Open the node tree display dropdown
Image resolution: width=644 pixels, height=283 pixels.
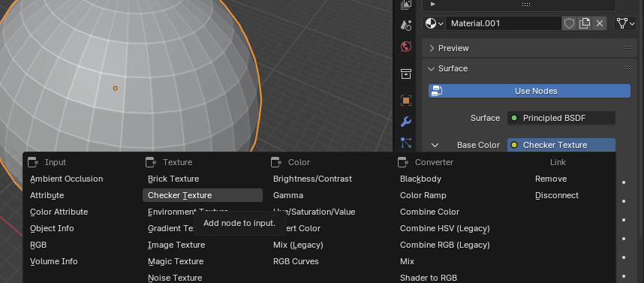[625, 23]
